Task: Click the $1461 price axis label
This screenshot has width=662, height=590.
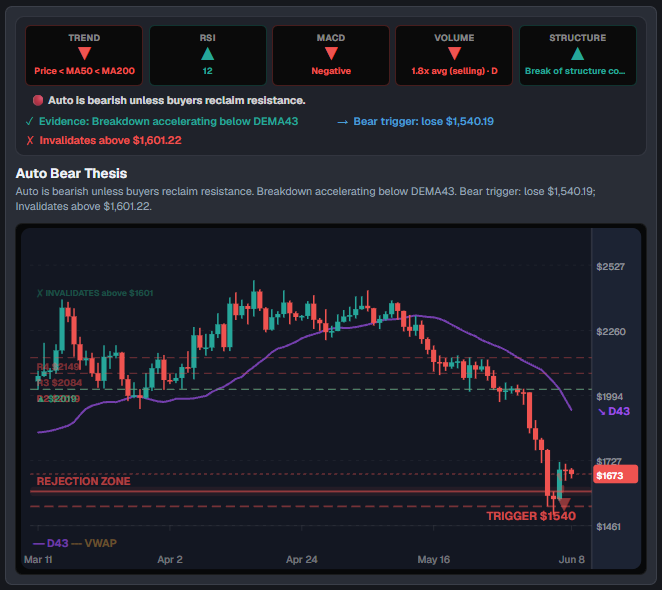Action: click(x=608, y=527)
